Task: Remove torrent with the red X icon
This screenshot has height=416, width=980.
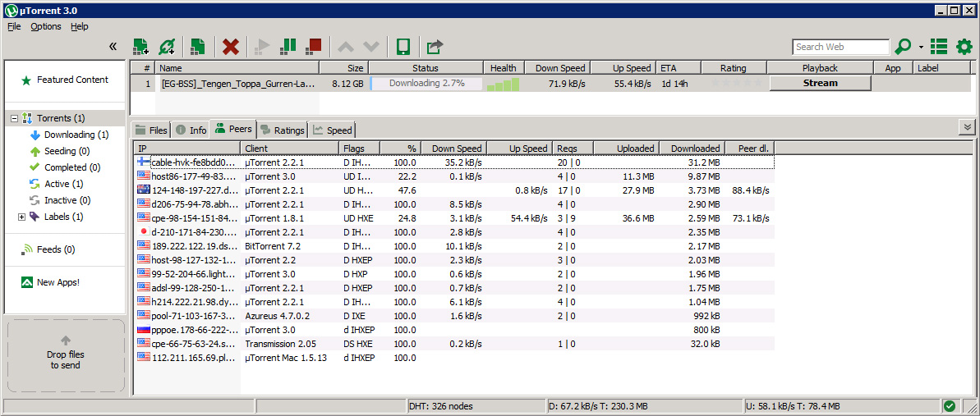Action: 231,46
